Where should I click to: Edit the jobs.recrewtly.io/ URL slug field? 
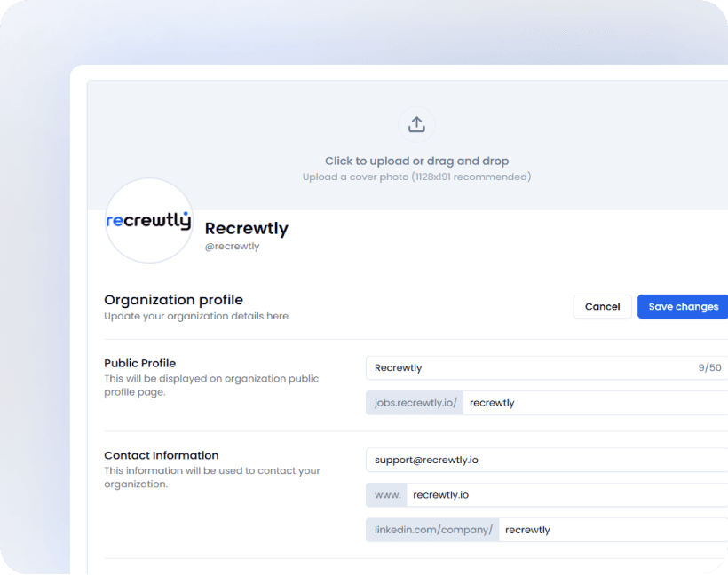click(x=596, y=403)
